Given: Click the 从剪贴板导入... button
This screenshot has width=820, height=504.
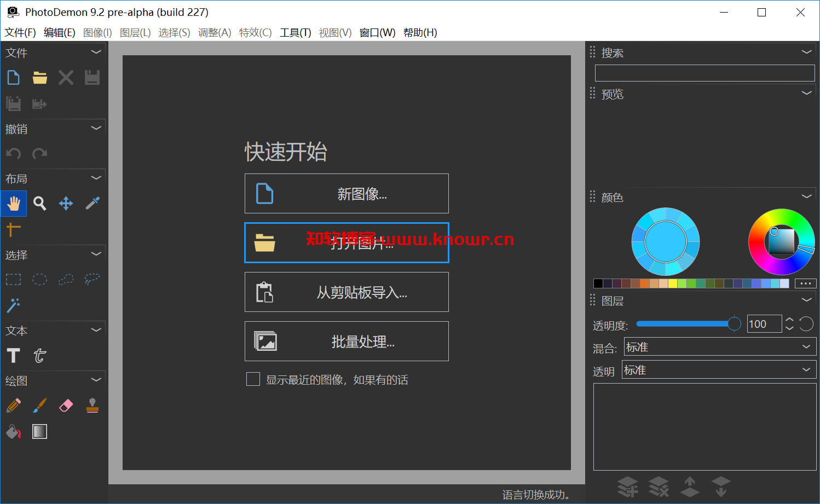Looking at the screenshot, I should [x=347, y=292].
